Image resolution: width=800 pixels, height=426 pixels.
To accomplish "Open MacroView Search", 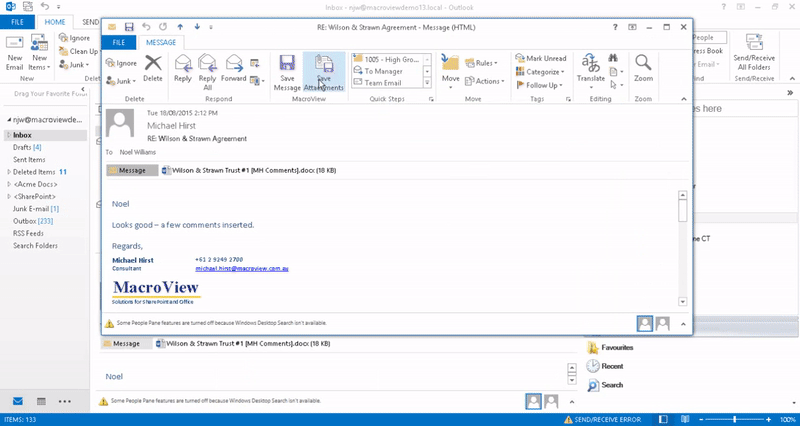I will click(605, 385).
